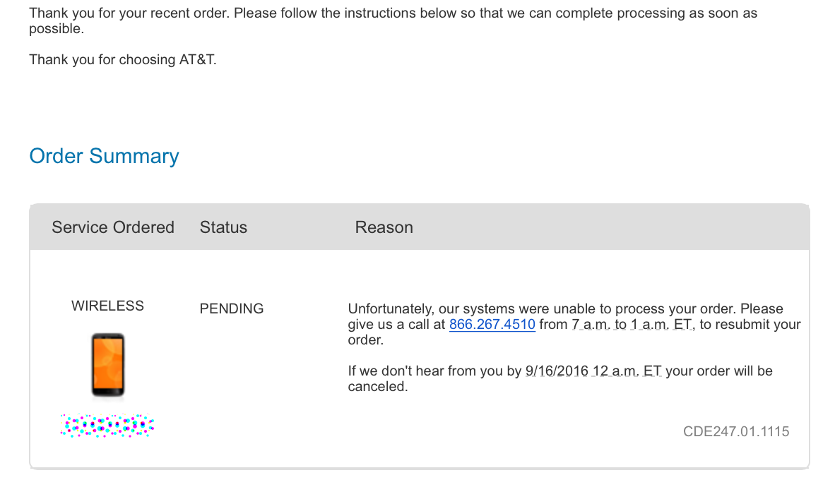Click the Reason column header
The image size is (835, 504).
coord(384,227)
